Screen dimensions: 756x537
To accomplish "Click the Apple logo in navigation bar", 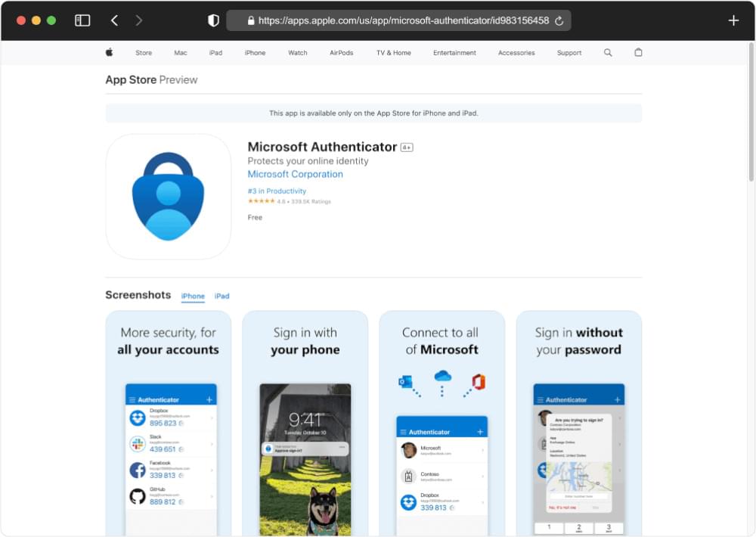I will pyautogui.click(x=109, y=53).
